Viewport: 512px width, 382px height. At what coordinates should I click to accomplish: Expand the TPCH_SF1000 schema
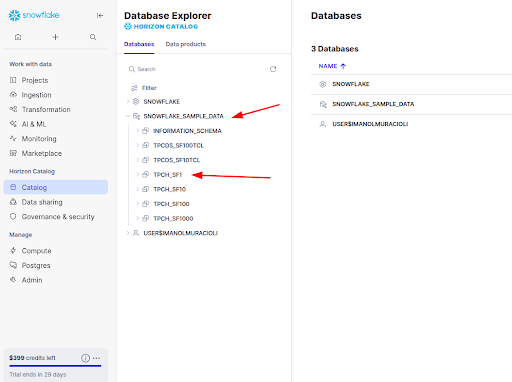pos(137,218)
